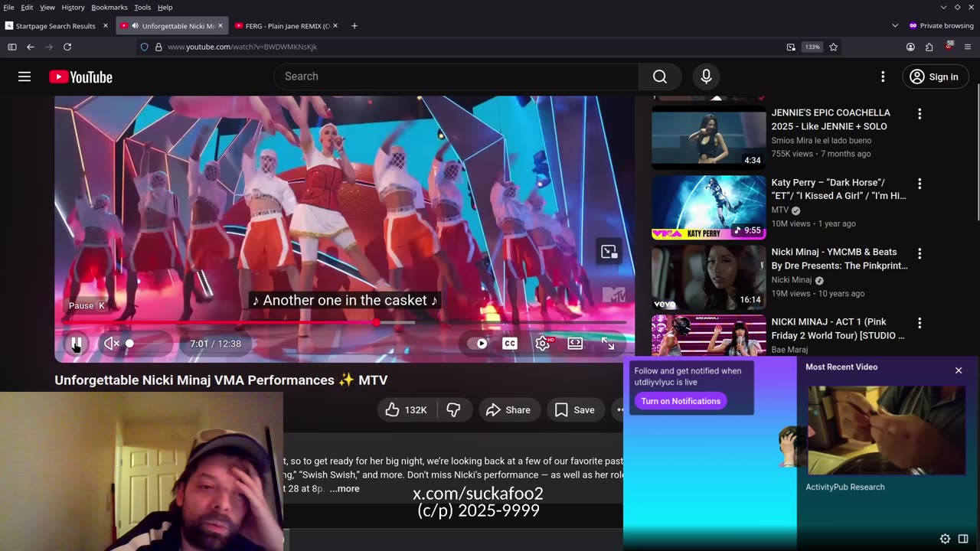Screen dimensions: 980x551
Task: Reset the 133% zoom level badge
Action: [812, 47]
